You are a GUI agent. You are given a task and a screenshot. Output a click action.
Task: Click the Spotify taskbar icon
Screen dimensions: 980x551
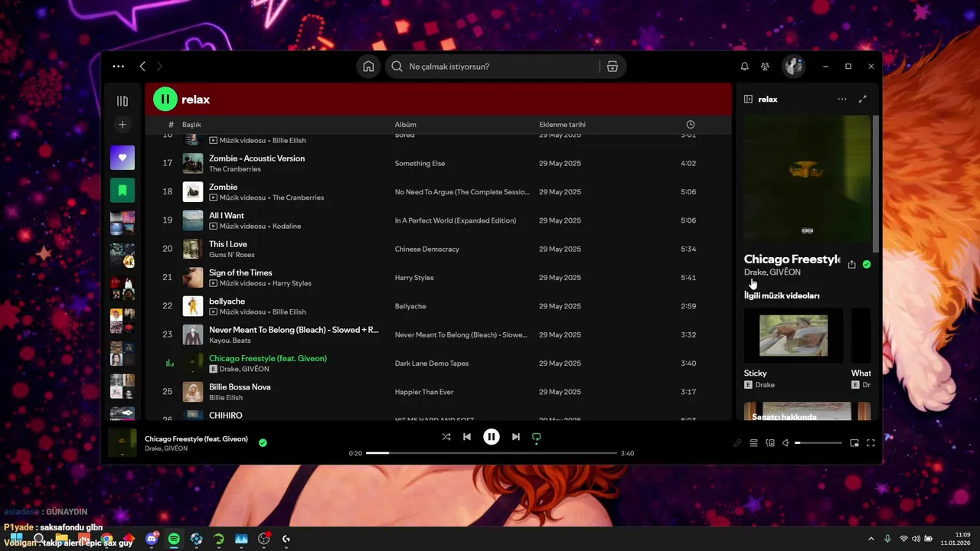[174, 539]
